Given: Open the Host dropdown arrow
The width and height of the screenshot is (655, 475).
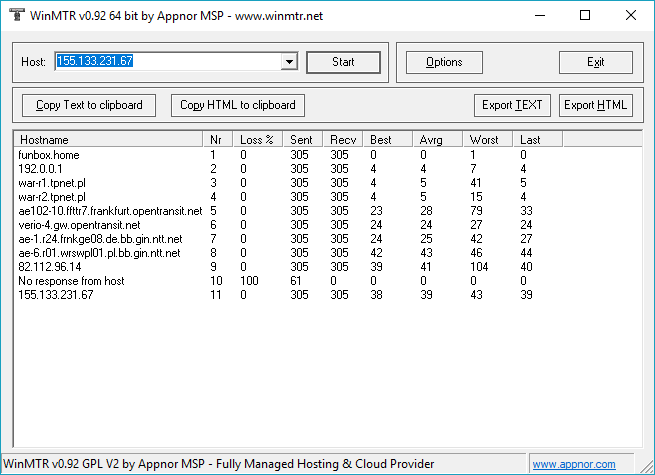Looking at the screenshot, I should pyautogui.click(x=290, y=62).
